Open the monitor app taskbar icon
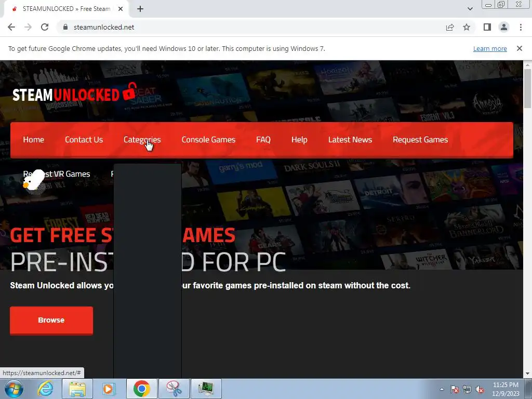 point(206,389)
